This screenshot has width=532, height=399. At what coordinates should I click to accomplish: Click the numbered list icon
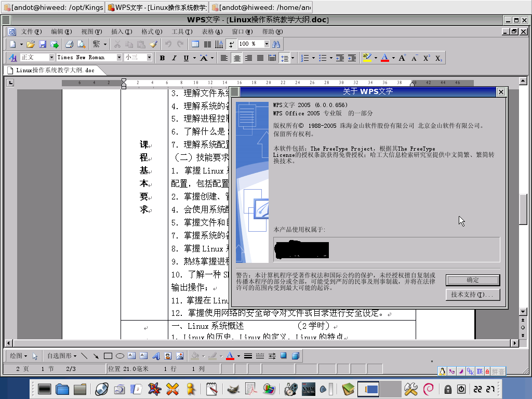[x=304, y=58]
